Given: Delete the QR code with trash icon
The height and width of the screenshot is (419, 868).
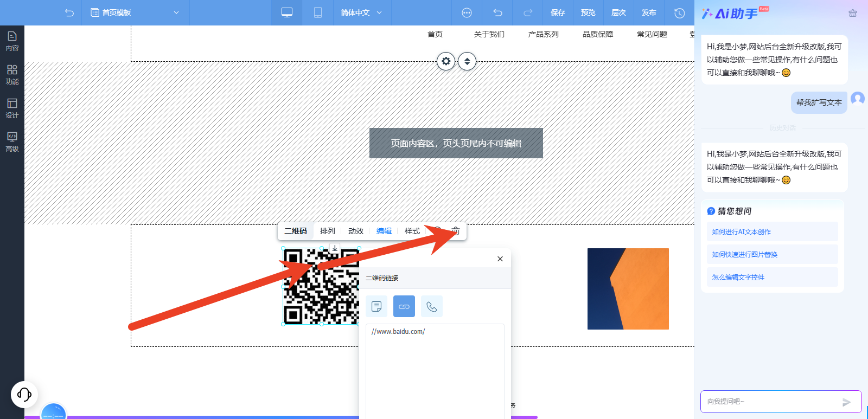Looking at the screenshot, I should [x=456, y=231].
